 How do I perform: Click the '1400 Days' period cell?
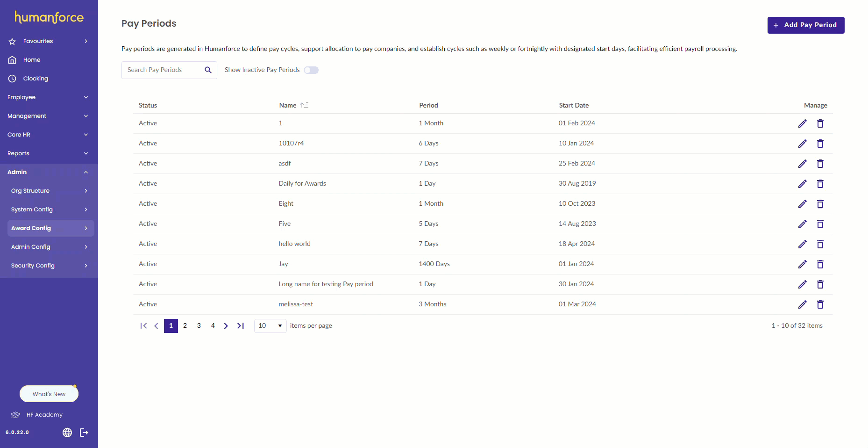[x=434, y=264]
